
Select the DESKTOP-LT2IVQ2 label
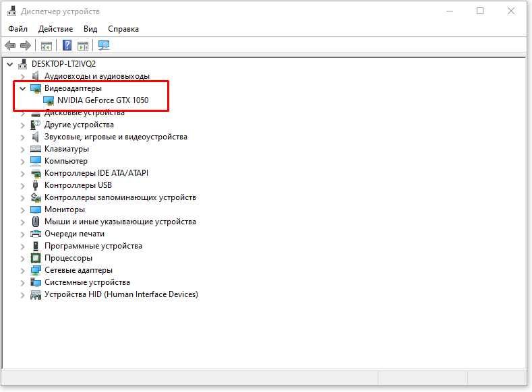click(64, 64)
